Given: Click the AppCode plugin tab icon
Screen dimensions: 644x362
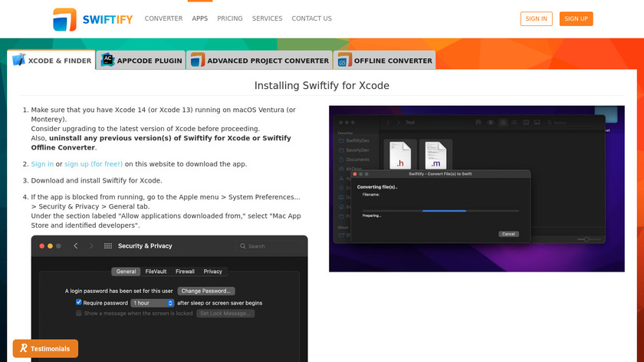Looking at the screenshot, I should [x=108, y=61].
